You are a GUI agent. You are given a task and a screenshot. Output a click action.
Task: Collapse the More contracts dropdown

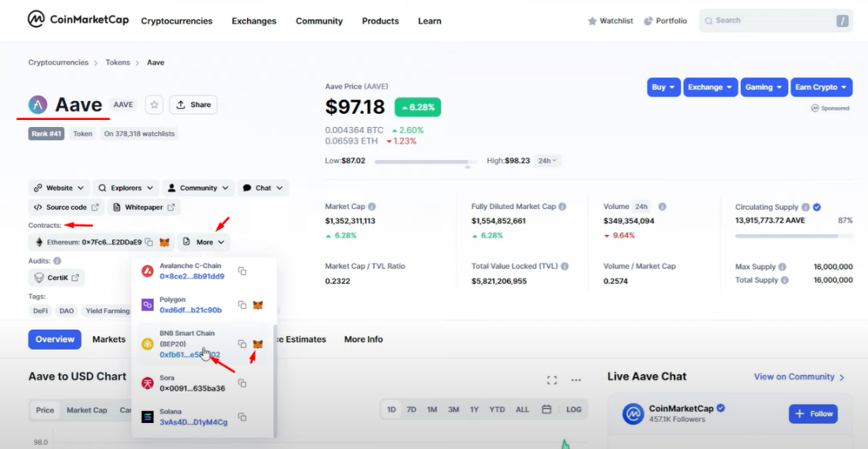tap(204, 242)
